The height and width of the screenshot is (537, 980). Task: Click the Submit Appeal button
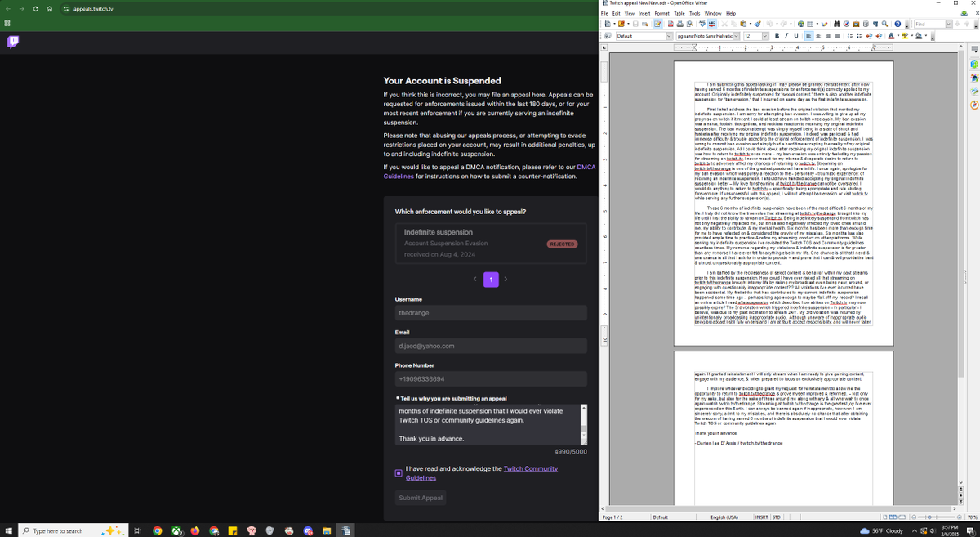tap(421, 498)
